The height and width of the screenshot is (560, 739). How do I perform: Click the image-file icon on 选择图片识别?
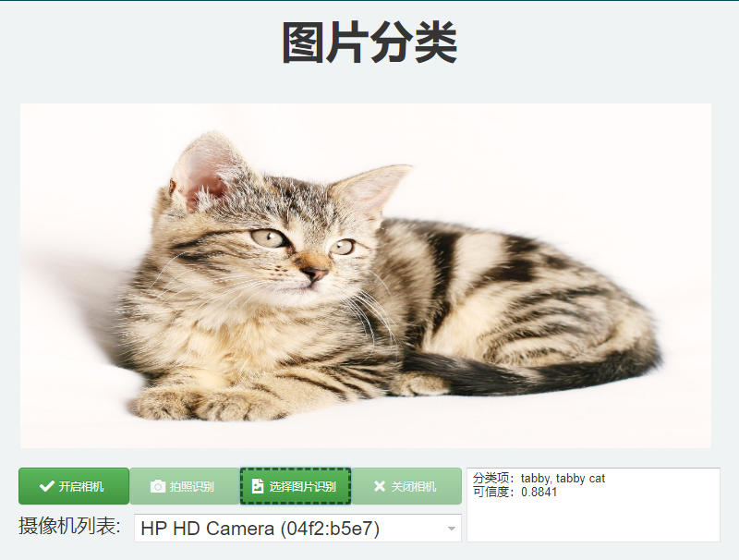click(x=258, y=486)
